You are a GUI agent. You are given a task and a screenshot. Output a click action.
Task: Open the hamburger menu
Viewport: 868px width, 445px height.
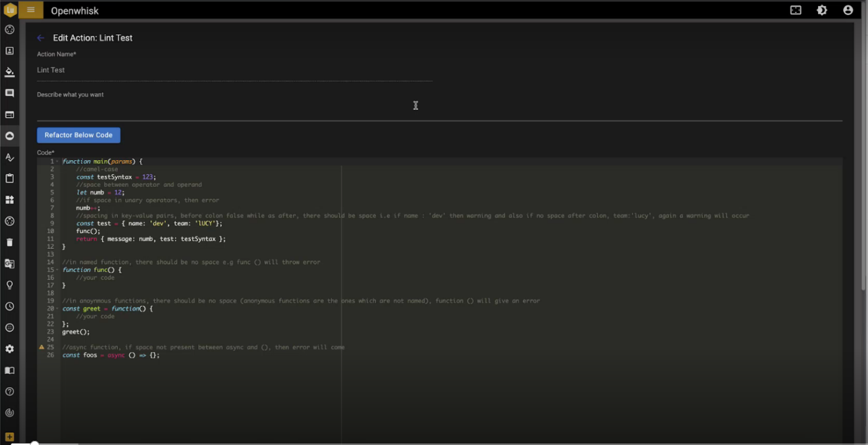click(31, 10)
